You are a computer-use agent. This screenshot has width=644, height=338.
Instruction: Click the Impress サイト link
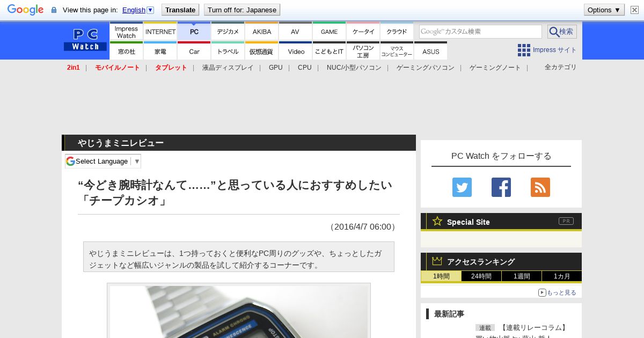[555, 50]
